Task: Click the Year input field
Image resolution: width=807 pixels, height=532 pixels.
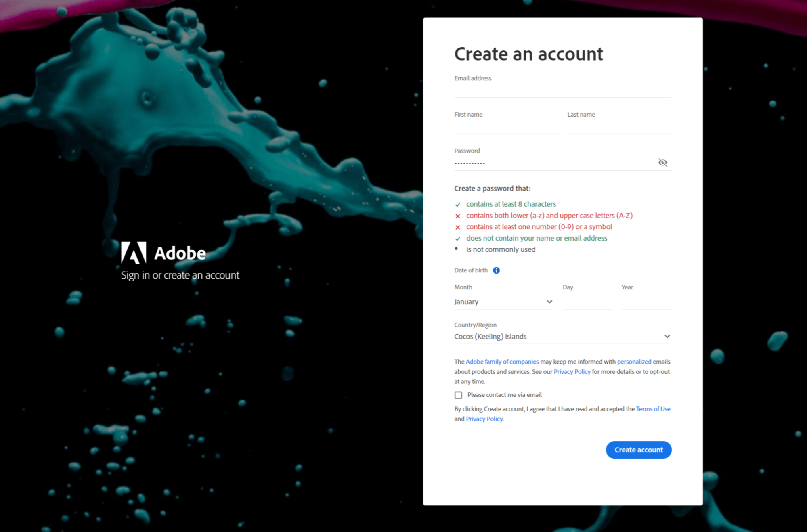Action: tap(646, 302)
